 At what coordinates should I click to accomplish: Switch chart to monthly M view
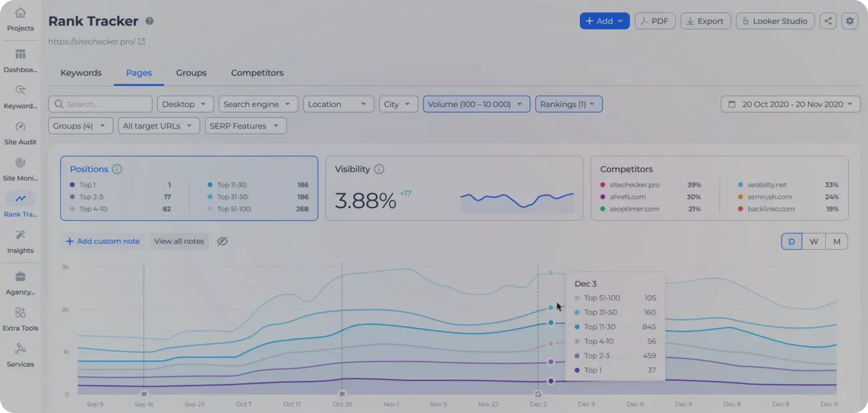point(837,242)
